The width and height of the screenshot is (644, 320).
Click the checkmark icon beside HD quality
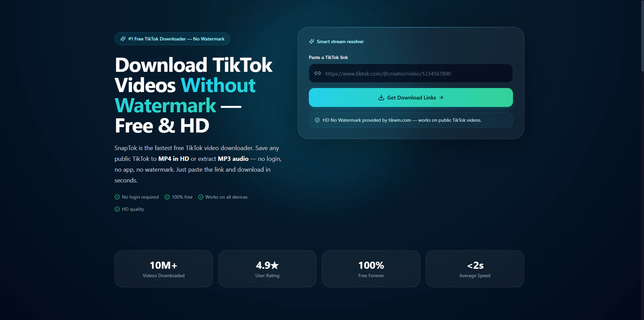pos(117,209)
